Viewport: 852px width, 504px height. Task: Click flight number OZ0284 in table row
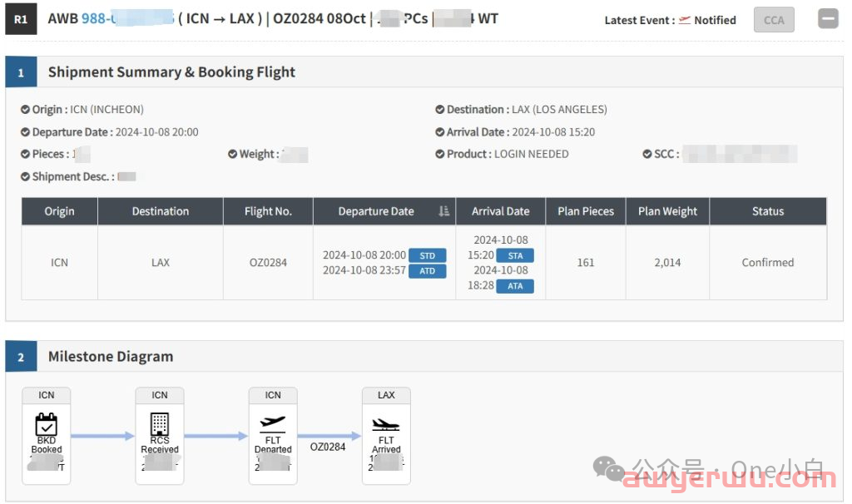click(x=268, y=262)
